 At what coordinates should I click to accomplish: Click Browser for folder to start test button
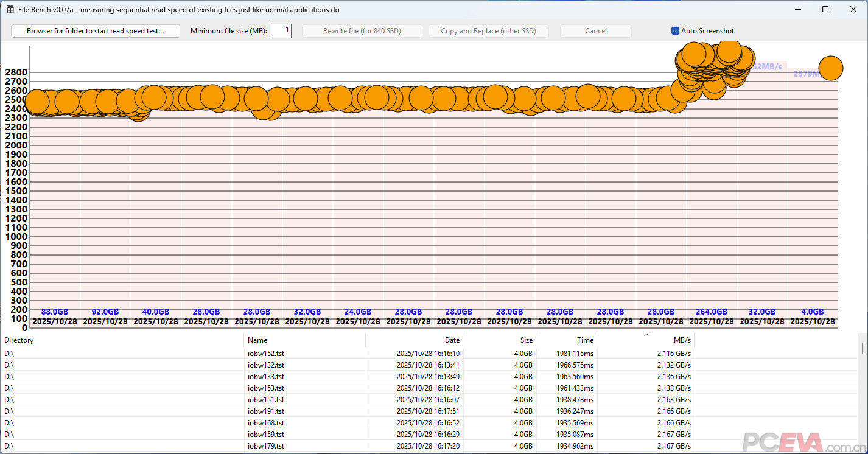95,31
